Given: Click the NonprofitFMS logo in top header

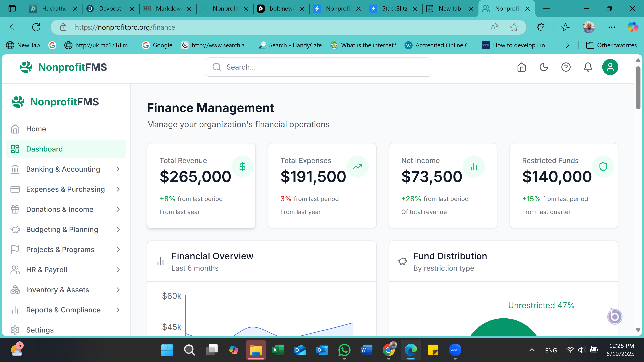Looking at the screenshot, I should pyautogui.click(x=64, y=67).
